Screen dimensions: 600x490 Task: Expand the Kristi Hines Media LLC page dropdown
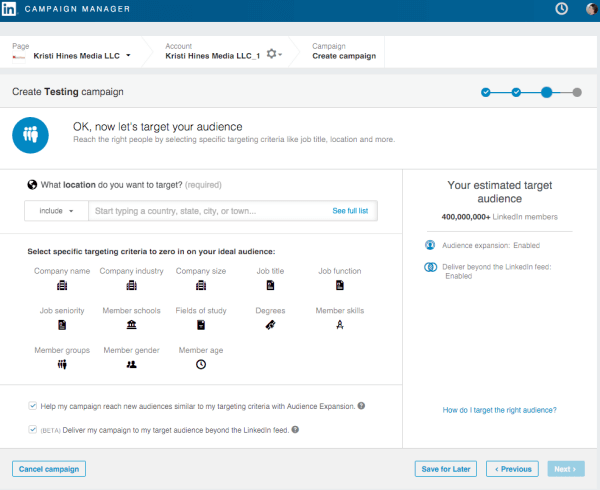129,55
